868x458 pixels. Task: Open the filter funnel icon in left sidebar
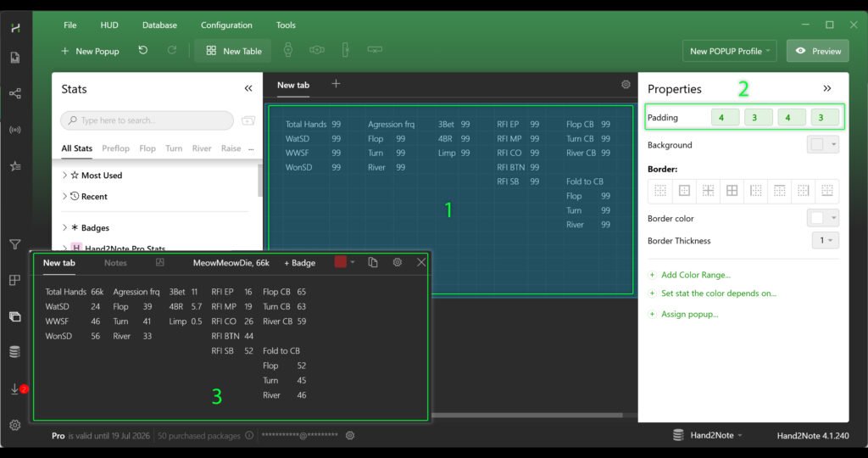pyautogui.click(x=14, y=244)
